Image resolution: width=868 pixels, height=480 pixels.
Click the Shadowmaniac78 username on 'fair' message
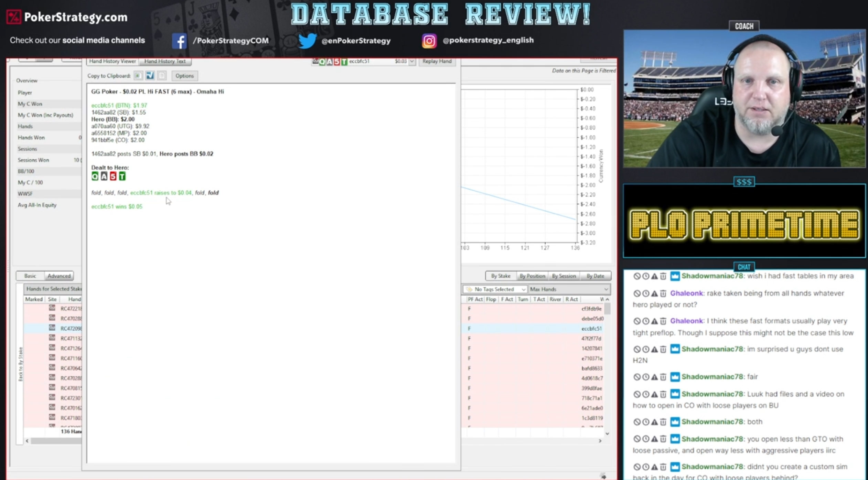click(712, 377)
